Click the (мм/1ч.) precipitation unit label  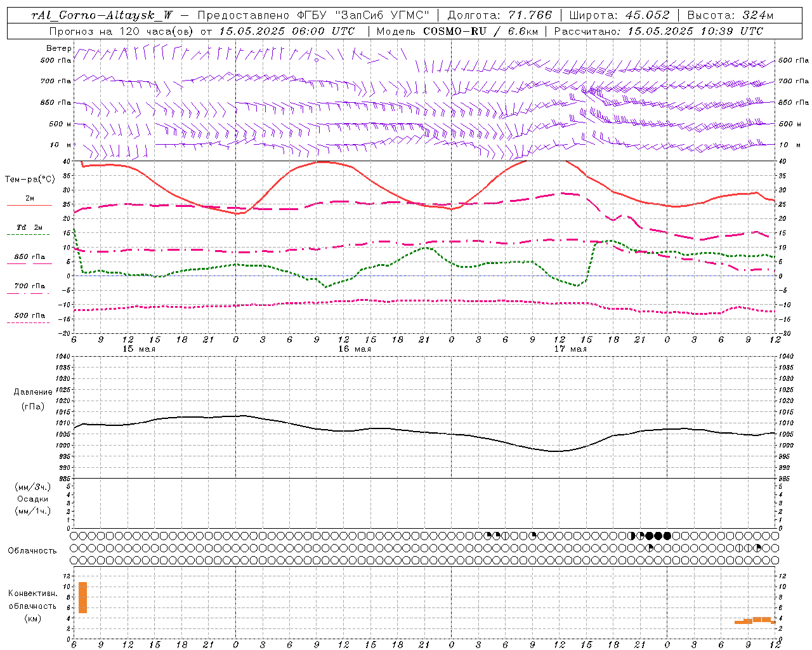point(33,511)
